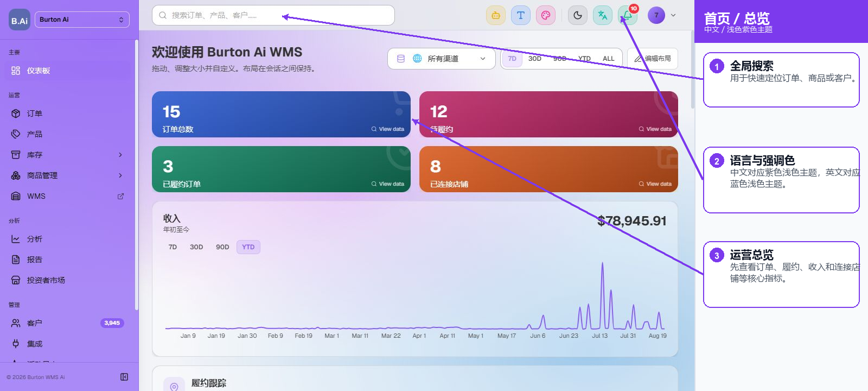The height and width of the screenshot is (391, 868).
Task: Open 产品 from the sidebar
Action: point(67,134)
